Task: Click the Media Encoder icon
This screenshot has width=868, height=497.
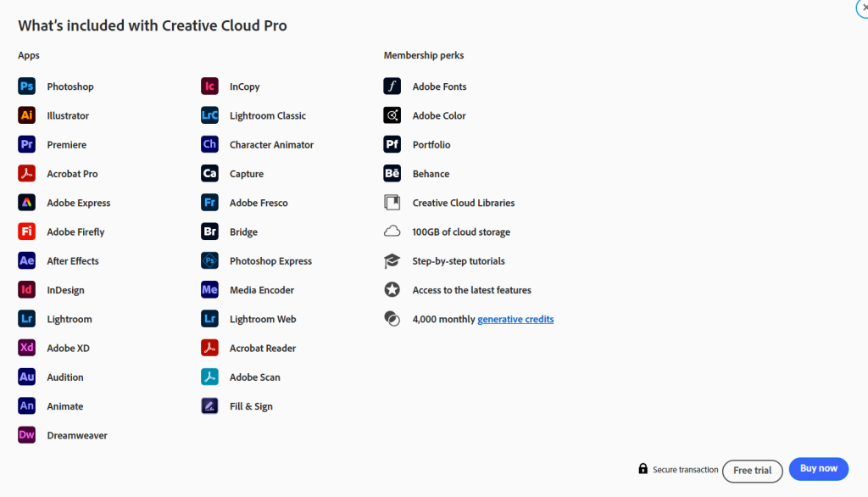Action: pos(209,290)
